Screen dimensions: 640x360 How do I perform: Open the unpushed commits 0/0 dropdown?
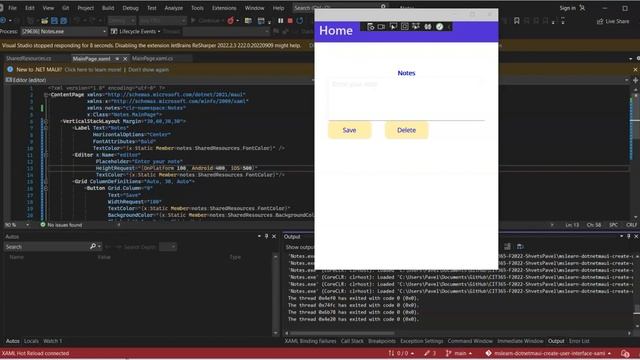[401, 353]
